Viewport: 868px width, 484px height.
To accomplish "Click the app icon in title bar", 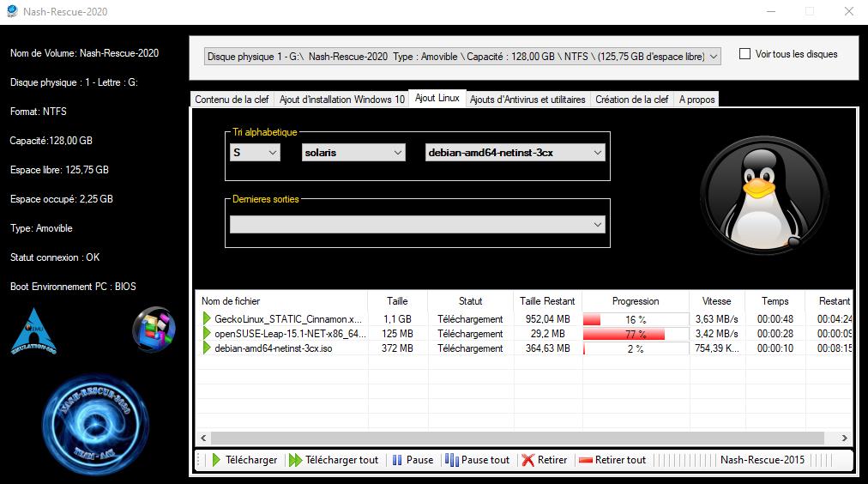I will pyautogui.click(x=12, y=11).
